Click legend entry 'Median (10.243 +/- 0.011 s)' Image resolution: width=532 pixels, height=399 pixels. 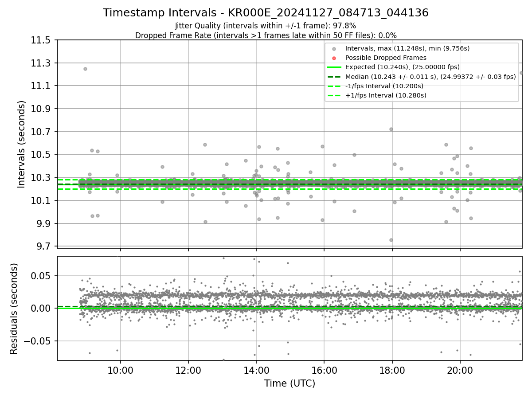click(x=430, y=77)
